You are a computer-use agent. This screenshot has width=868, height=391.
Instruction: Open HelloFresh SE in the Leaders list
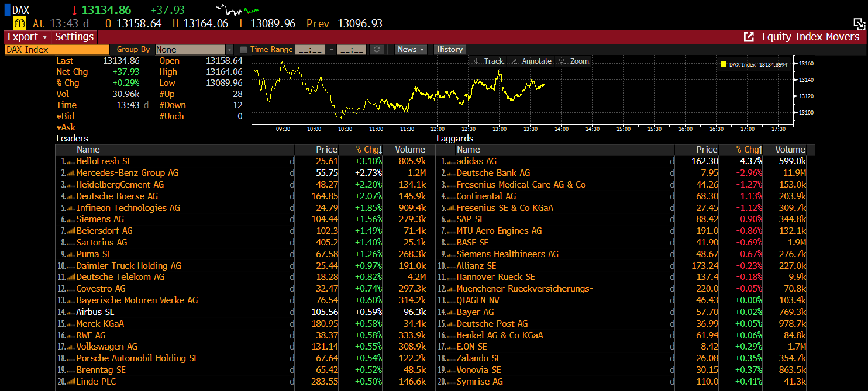click(x=104, y=161)
